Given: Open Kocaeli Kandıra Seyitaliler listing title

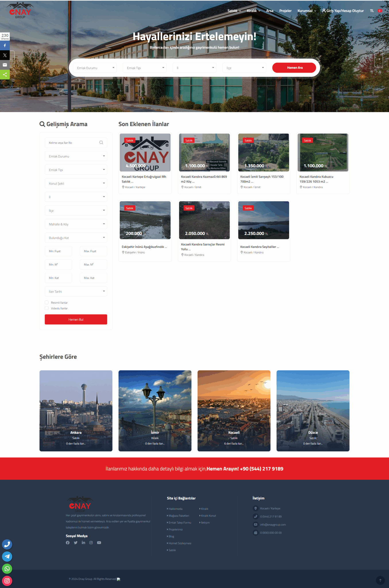Looking at the screenshot, I should (260, 247).
